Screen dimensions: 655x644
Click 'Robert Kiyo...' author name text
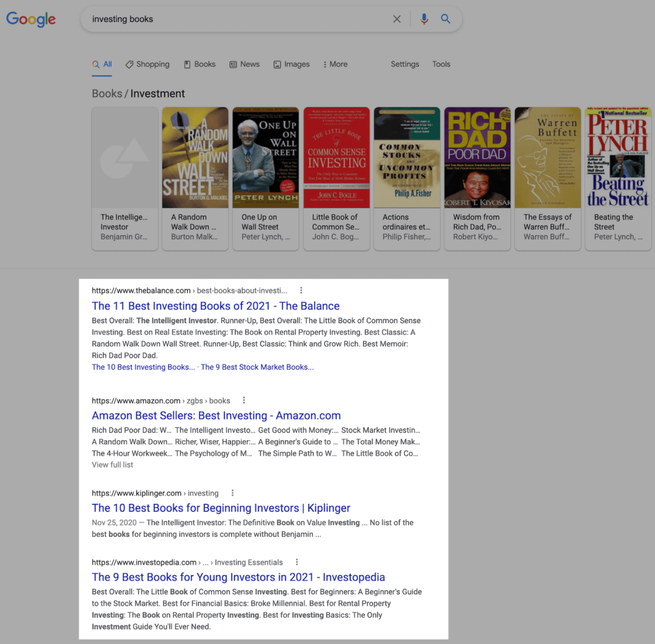(475, 237)
